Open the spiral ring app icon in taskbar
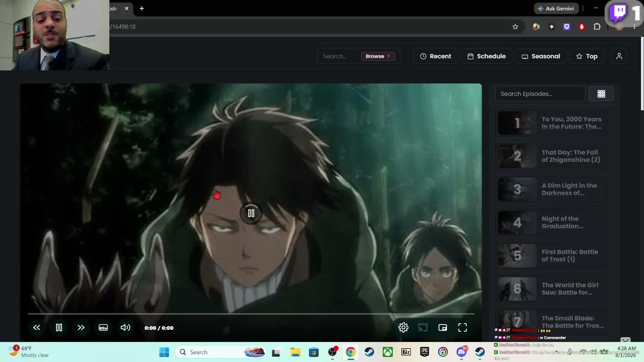This screenshot has height=362, width=644. (443, 352)
